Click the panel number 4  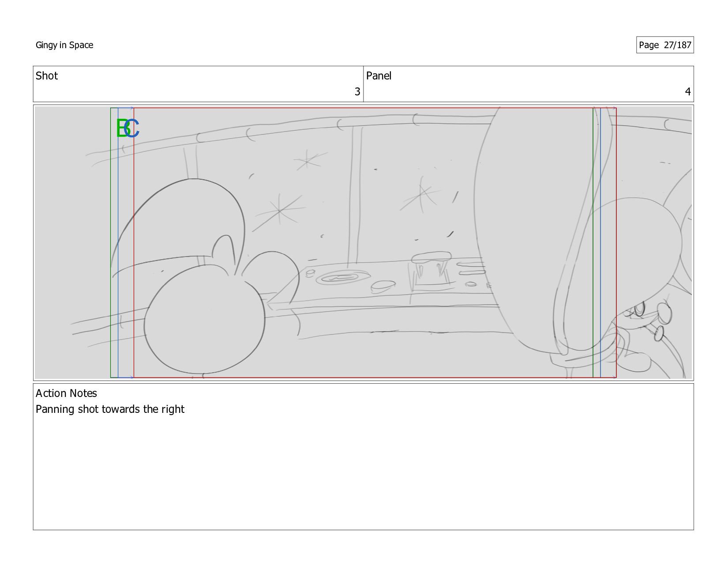point(688,92)
